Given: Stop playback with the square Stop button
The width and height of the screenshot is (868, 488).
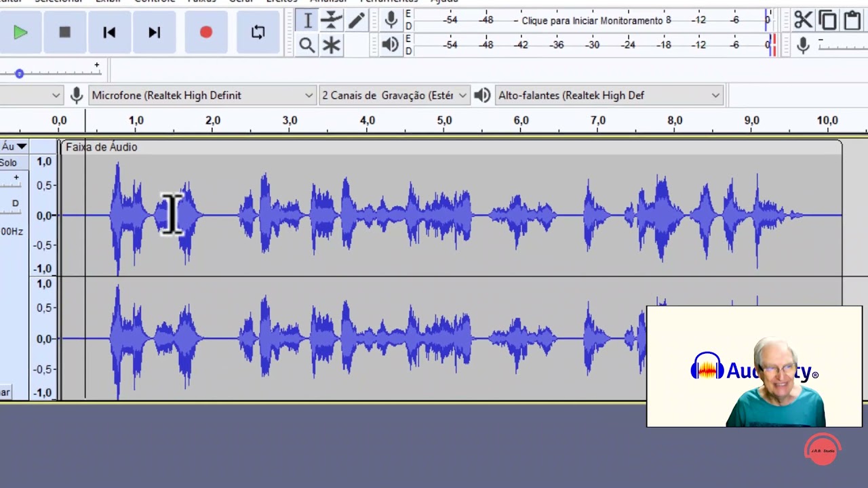Looking at the screenshot, I should [x=64, y=32].
